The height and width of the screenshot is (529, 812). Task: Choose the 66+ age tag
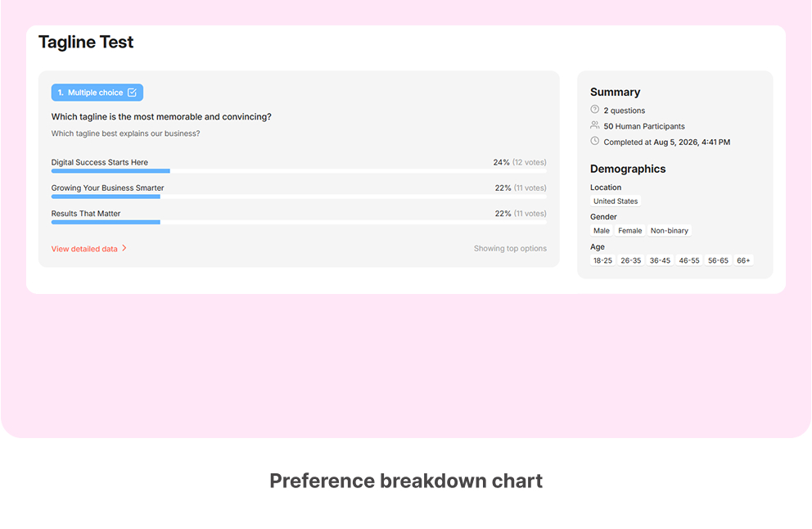pyautogui.click(x=743, y=260)
